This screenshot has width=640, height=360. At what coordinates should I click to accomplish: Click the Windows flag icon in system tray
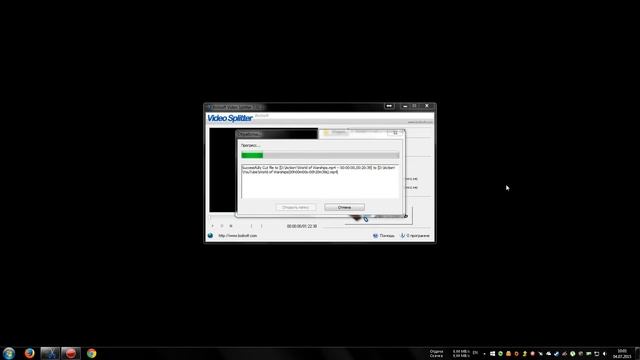493,353
